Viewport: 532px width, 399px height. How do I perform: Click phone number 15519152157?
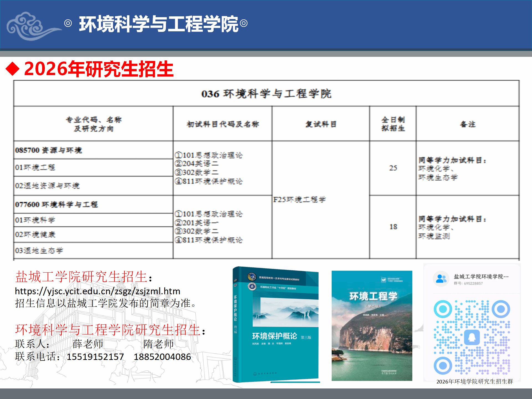pos(95,357)
